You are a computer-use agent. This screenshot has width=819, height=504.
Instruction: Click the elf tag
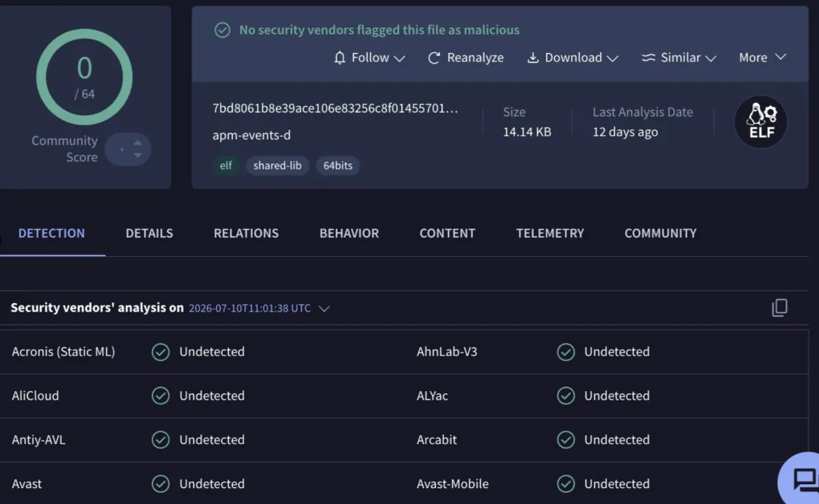[x=226, y=165]
